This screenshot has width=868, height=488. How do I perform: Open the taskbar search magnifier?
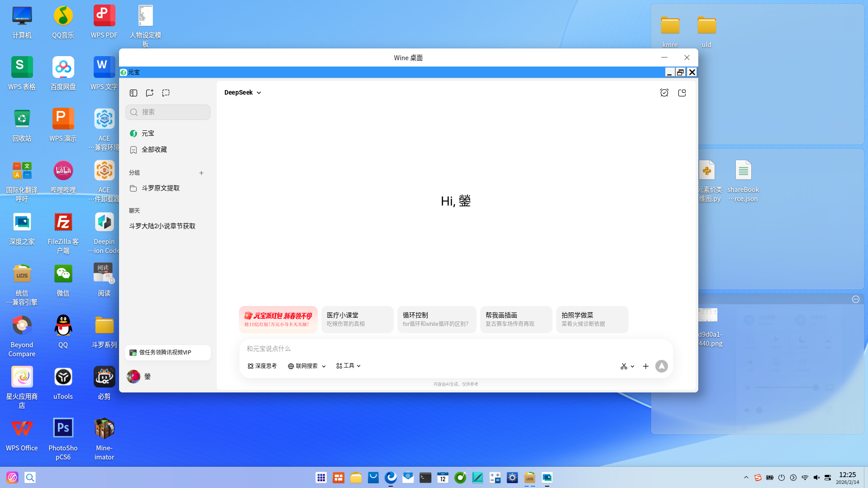tap(30, 478)
